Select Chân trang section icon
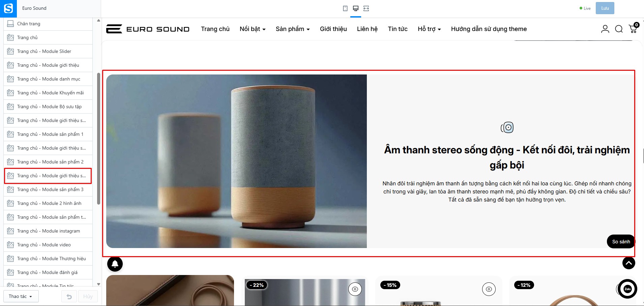Screen dimensions: 644x306 click(10, 24)
